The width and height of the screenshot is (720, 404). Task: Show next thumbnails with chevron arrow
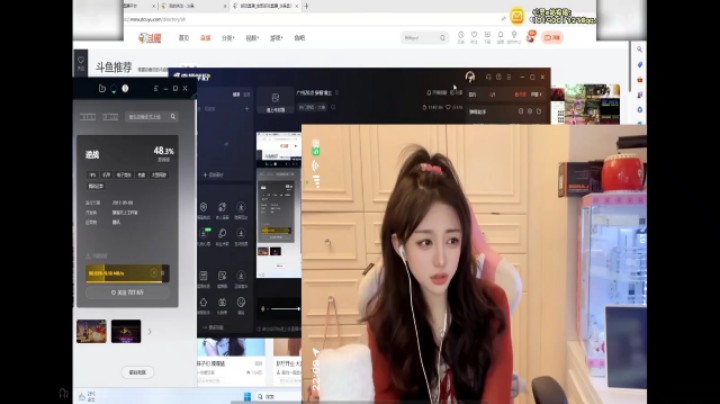[x=149, y=331]
